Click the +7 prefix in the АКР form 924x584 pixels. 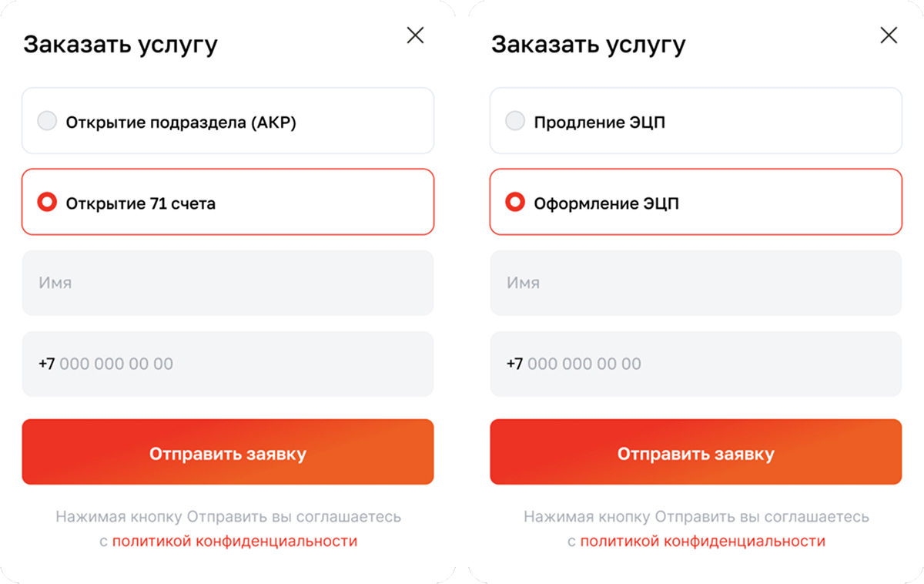[x=46, y=364]
